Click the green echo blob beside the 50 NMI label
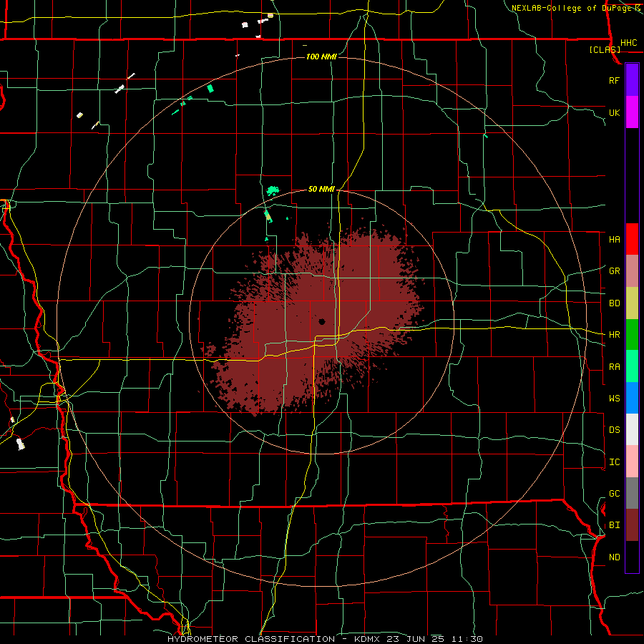 (x=273, y=190)
